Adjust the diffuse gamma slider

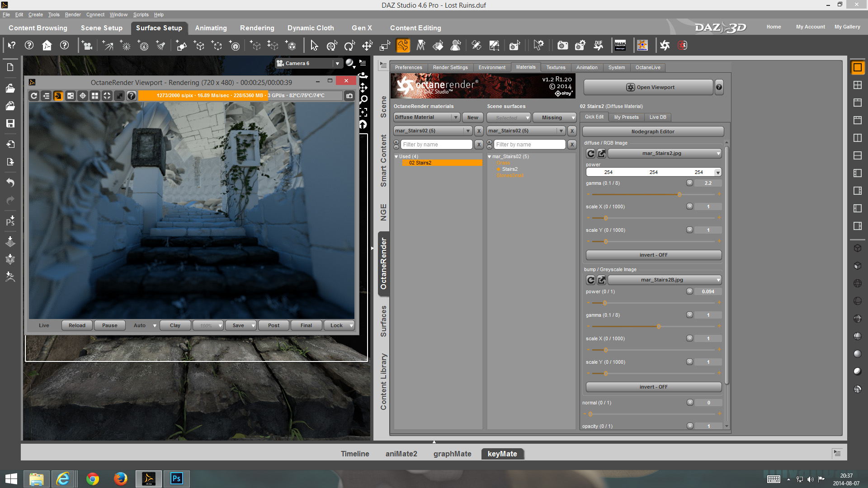click(x=679, y=195)
